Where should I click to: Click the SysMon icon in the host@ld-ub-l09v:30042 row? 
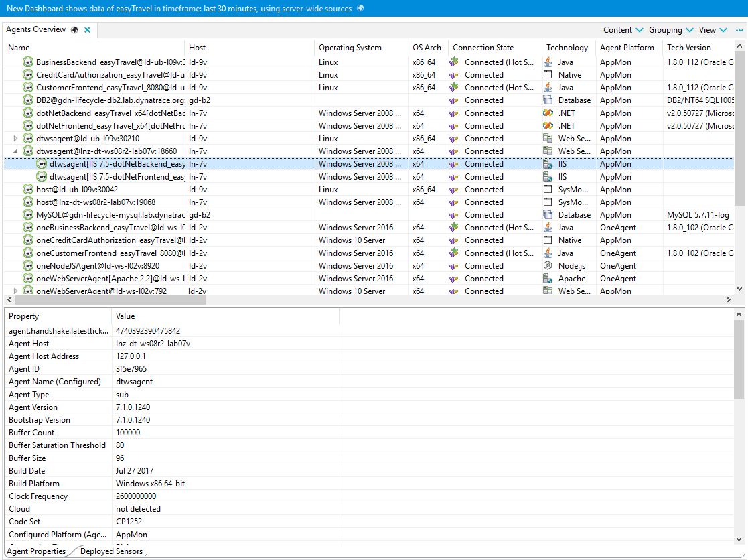point(548,190)
